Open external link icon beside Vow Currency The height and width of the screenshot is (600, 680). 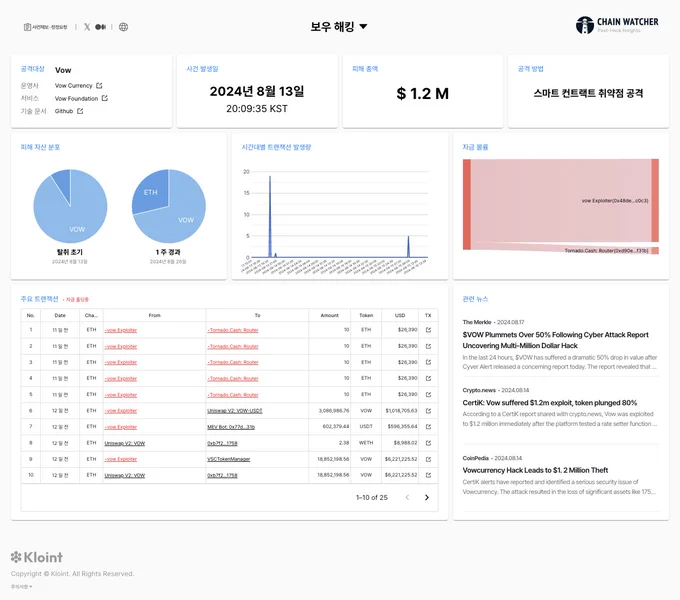pos(99,85)
